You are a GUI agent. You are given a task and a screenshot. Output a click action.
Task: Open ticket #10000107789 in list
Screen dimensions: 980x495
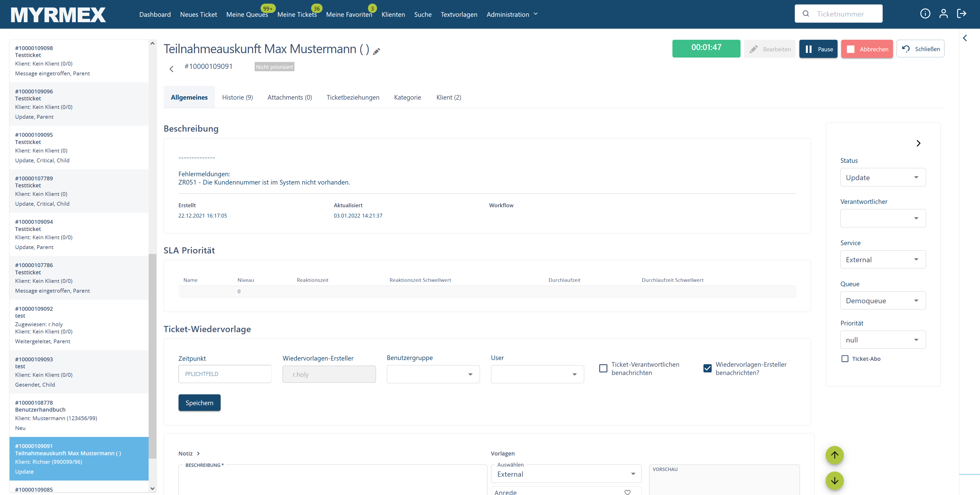(x=79, y=191)
